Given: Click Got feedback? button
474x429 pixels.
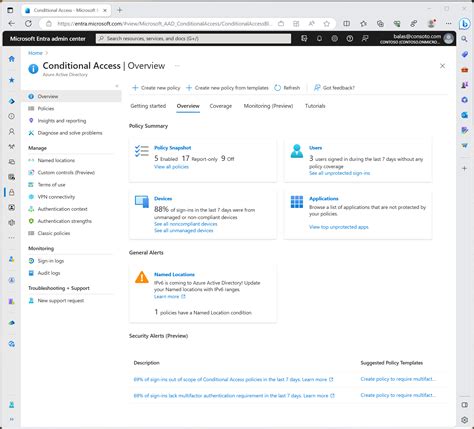Looking at the screenshot, I should (x=334, y=88).
